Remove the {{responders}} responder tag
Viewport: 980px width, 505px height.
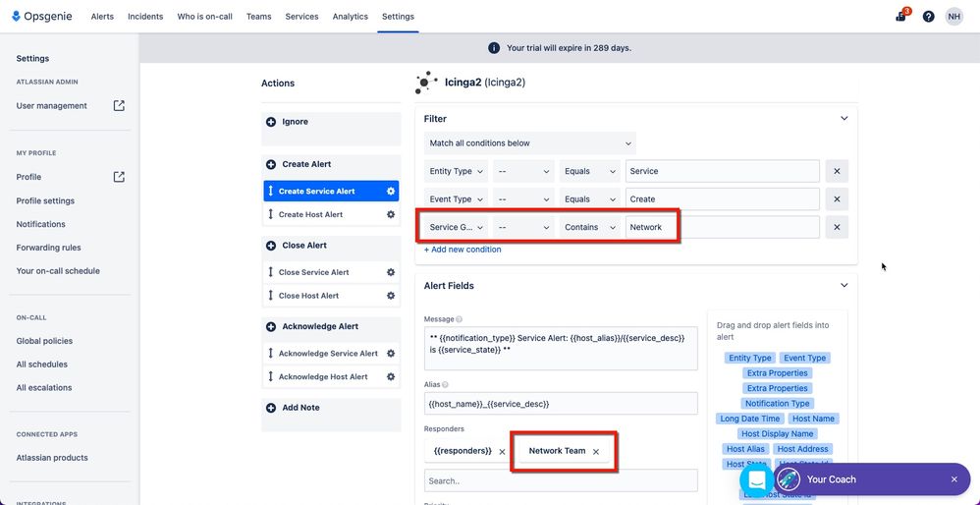[502, 451]
